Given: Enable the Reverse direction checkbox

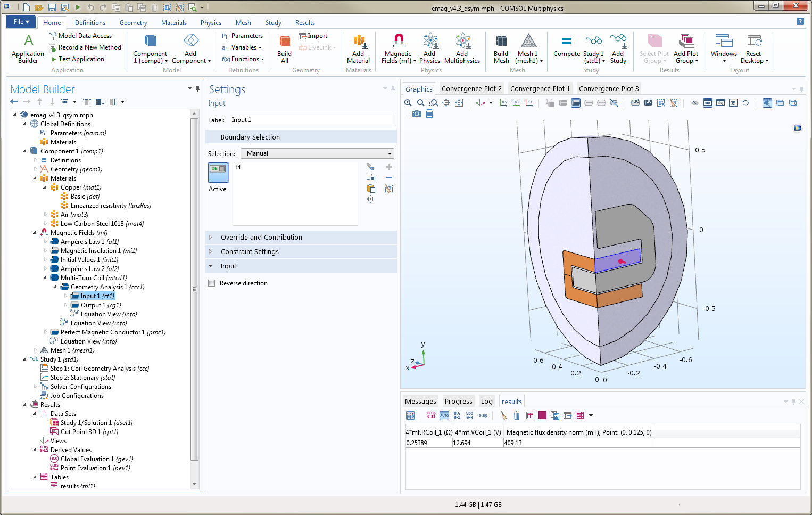Looking at the screenshot, I should [212, 283].
